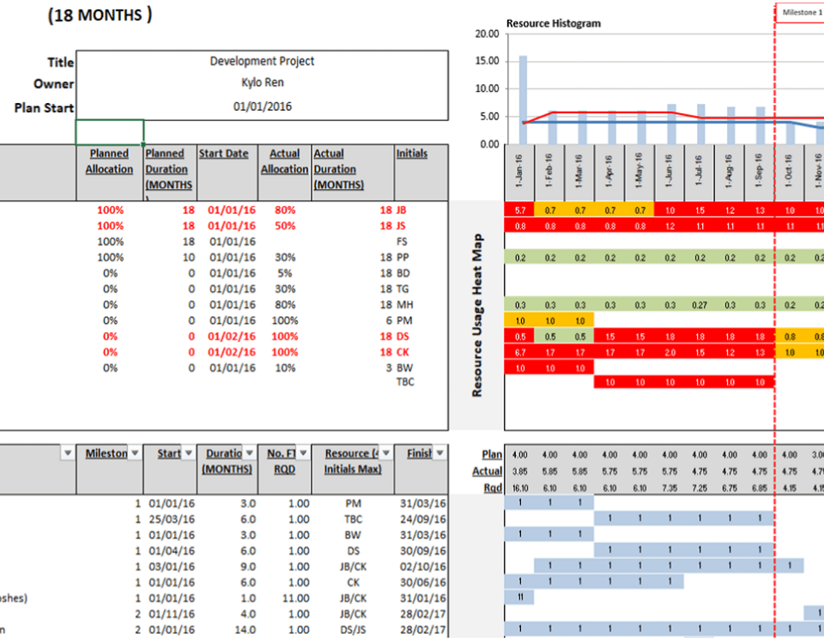Click the tall January histogram bar

coord(523,100)
